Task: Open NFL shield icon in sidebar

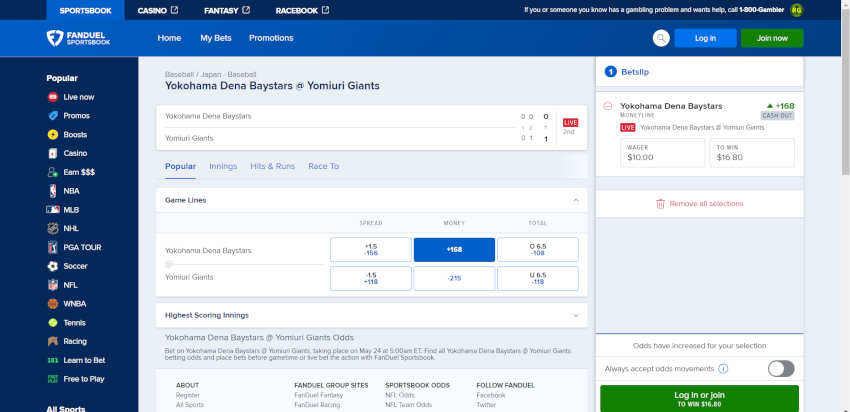Action: click(x=53, y=285)
